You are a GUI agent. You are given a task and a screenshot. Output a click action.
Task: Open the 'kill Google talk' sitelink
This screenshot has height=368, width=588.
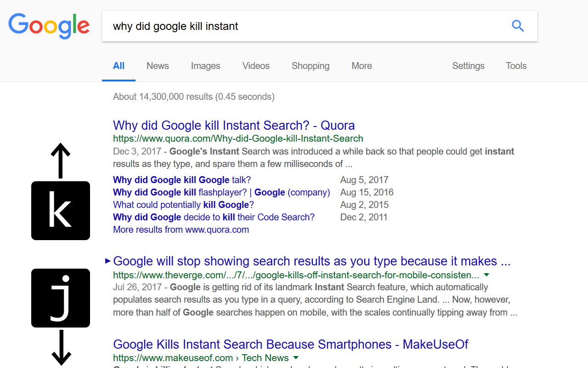pos(182,180)
